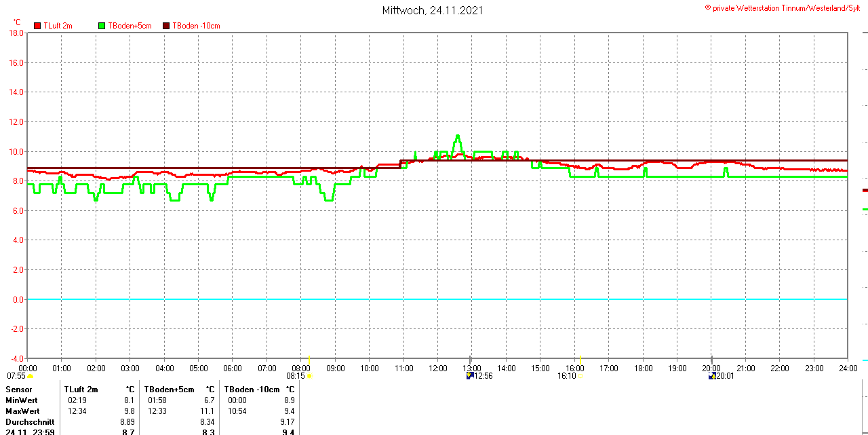Click the moon icon next to 20:01
The height and width of the screenshot is (435, 868).
[712, 376]
